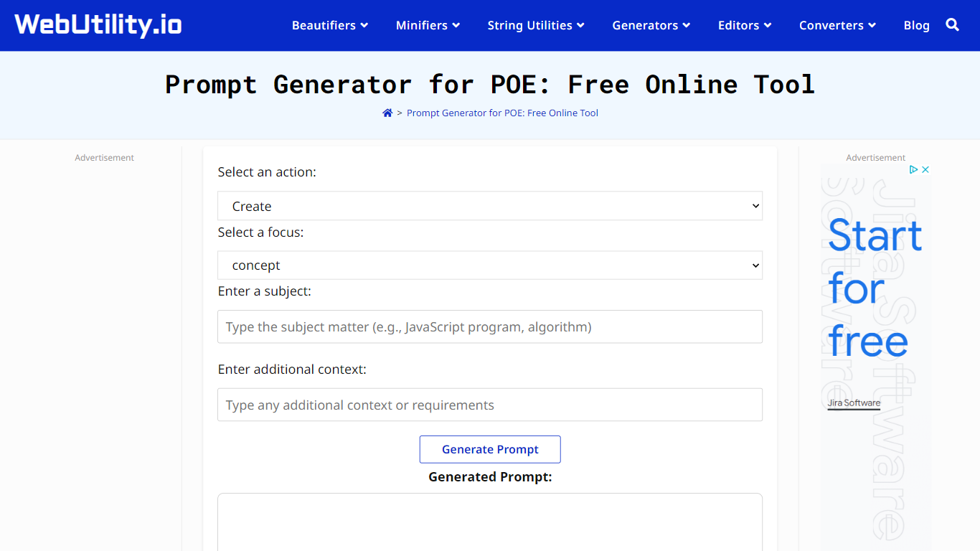Click the home icon in breadcrumb

[x=387, y=113]
